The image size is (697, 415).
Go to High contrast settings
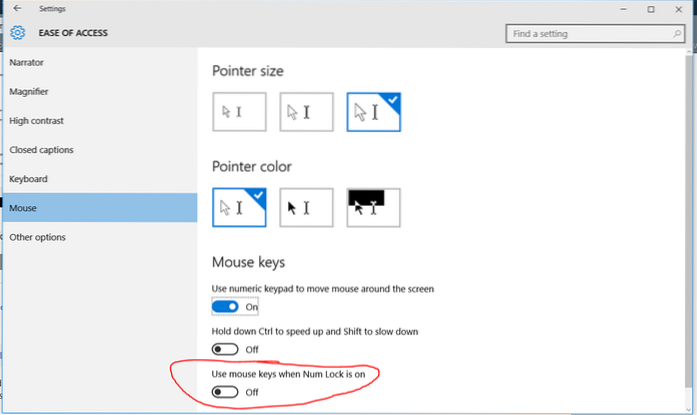point(37,121)
